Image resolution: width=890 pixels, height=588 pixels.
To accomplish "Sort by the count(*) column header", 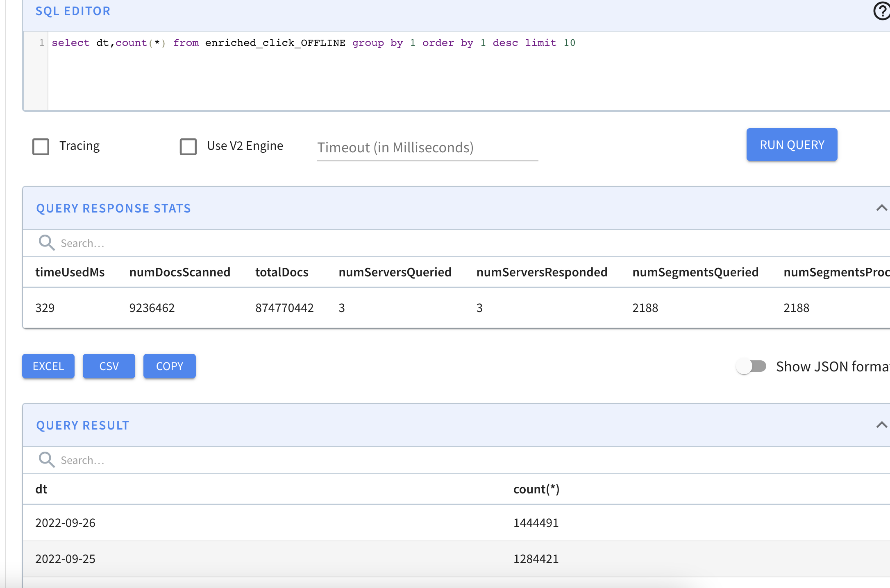I will tap(536, 489).
